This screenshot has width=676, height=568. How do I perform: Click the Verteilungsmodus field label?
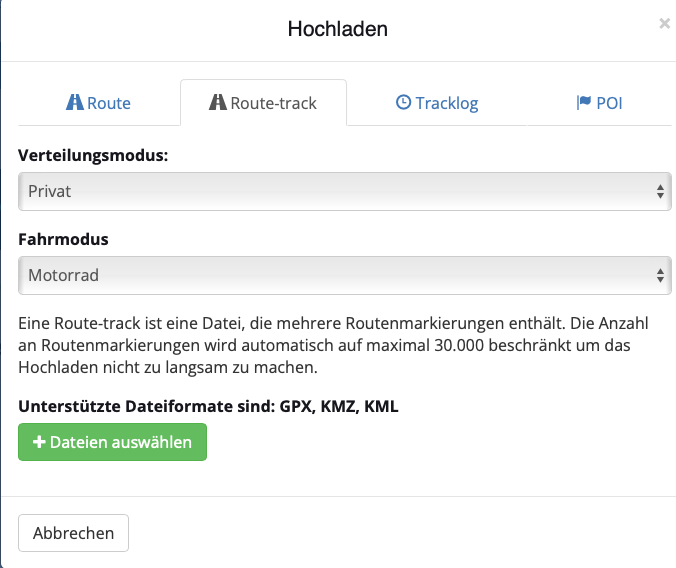click(x=93, y=157)
